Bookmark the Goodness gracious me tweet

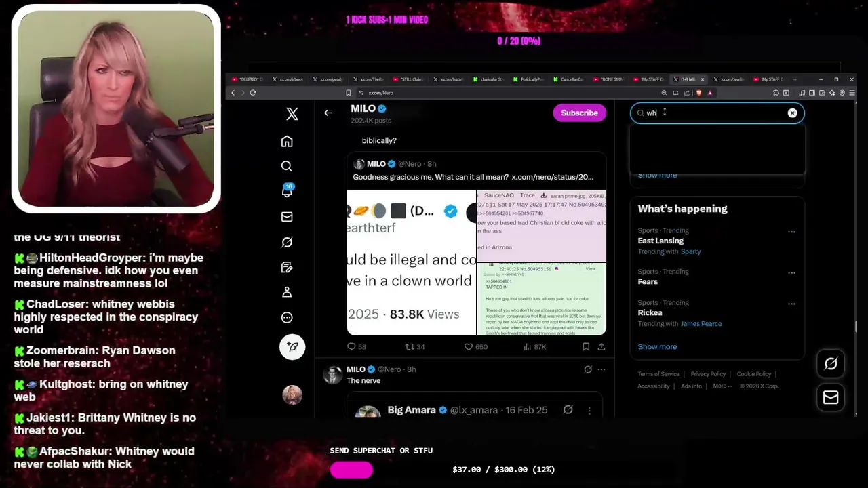[x=586, y=346]
